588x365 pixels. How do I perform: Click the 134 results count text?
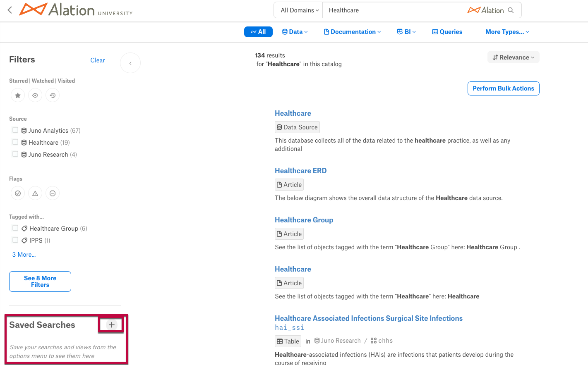click(270, 55)
